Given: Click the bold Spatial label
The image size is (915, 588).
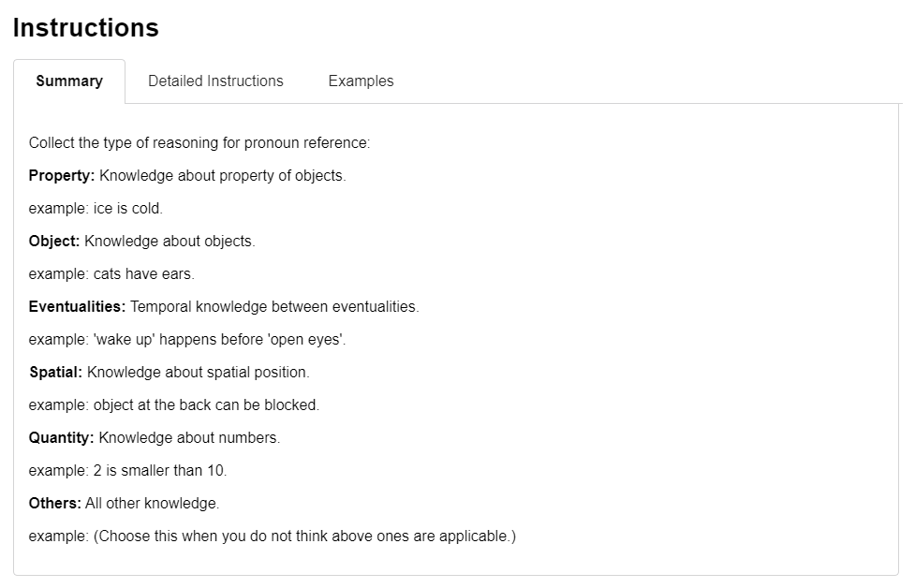Looking at the screenshot, I should point(56,372).
